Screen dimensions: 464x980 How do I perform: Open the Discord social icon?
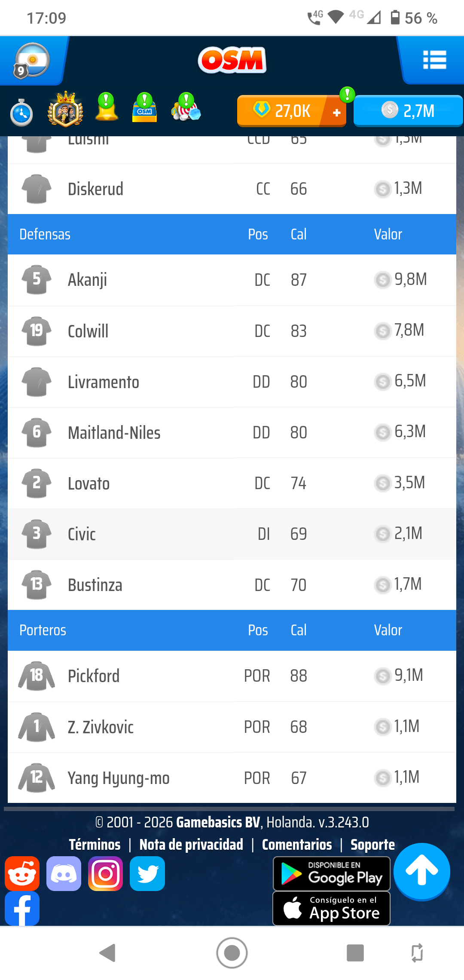point(64,873)
